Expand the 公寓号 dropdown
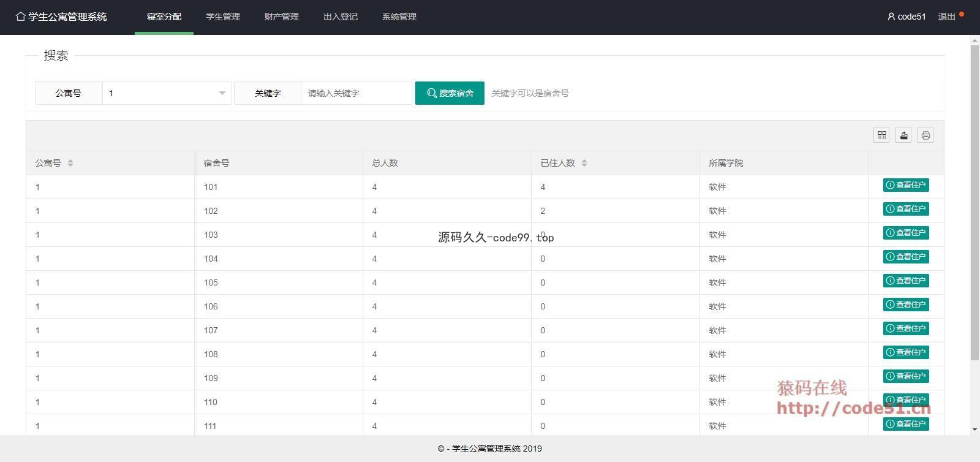Screen dimensions: 980x462 coord(167,93)
